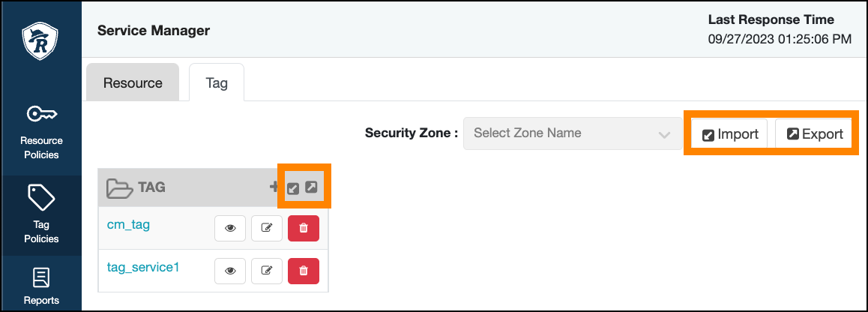The height and width of the screenshot is (312, 868).
Task: View cm_tag details with the eye icon
Action: (x=230, y=229)
